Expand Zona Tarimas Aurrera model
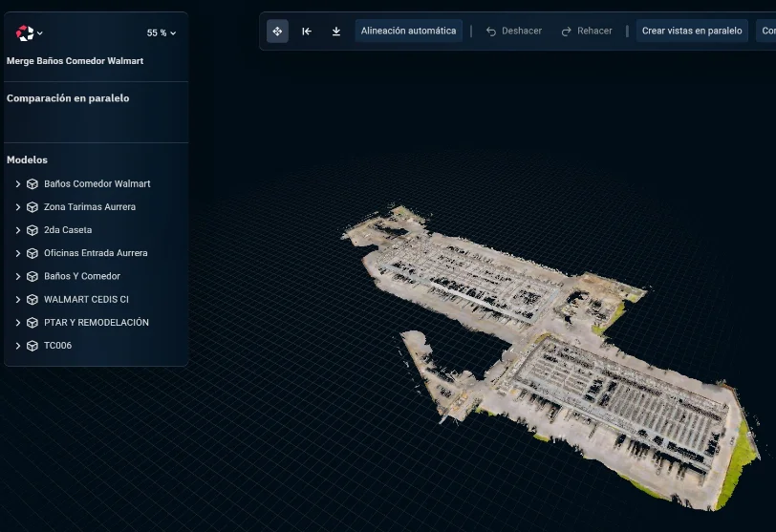This screenshot has height=532, width=776. tap(18, 207)
